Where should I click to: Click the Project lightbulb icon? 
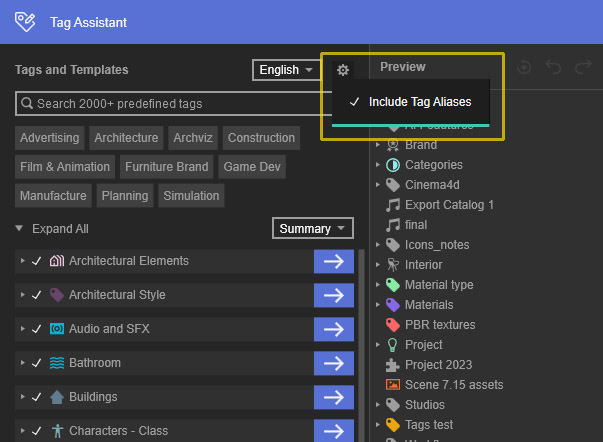click(393, 345)
